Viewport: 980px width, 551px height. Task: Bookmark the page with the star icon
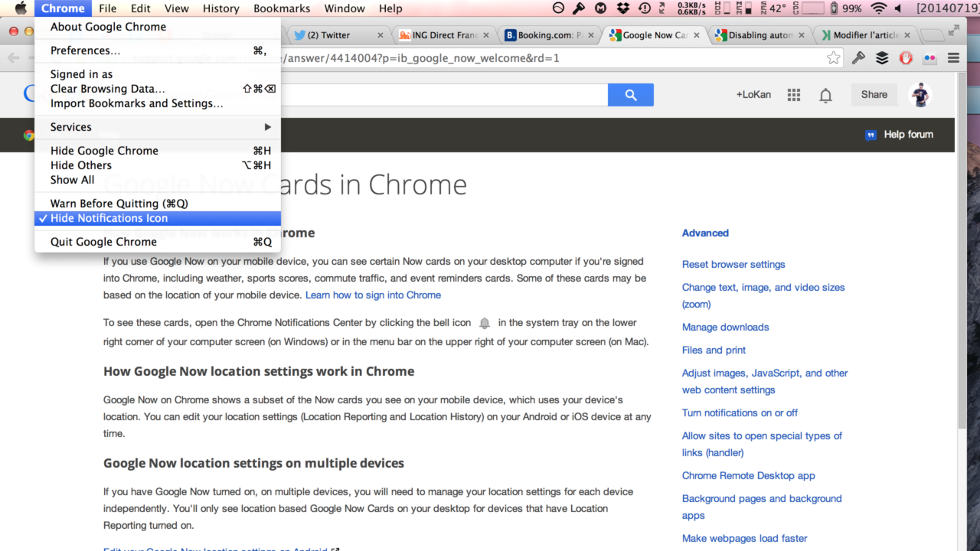click(833, 57)
